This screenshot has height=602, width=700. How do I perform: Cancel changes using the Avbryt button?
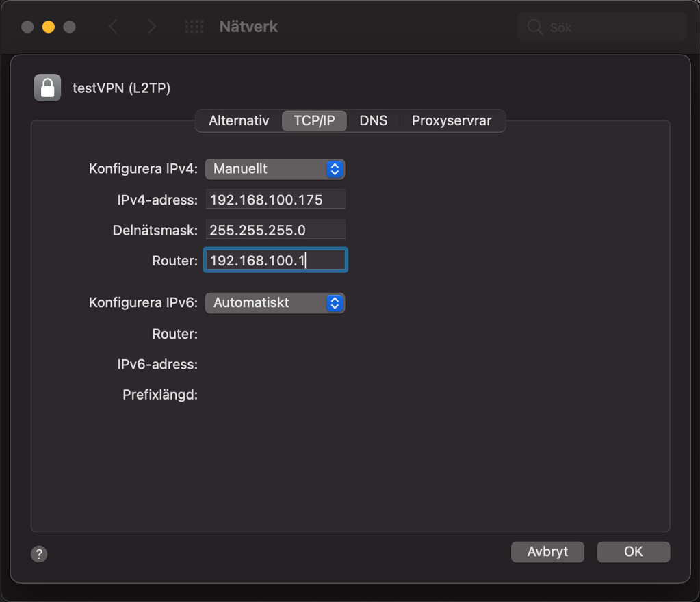547,552
